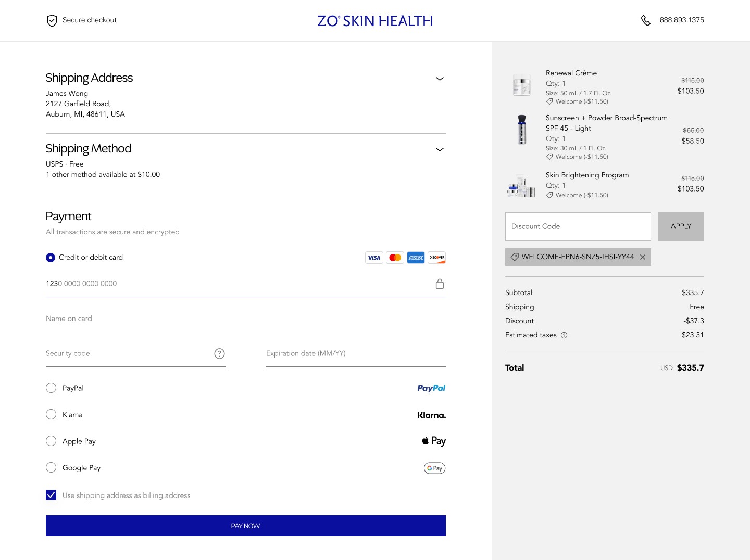Click the sunscreen price $58.50
The width and height of the screenshot is (750, 560).
[x=693, y=141]
